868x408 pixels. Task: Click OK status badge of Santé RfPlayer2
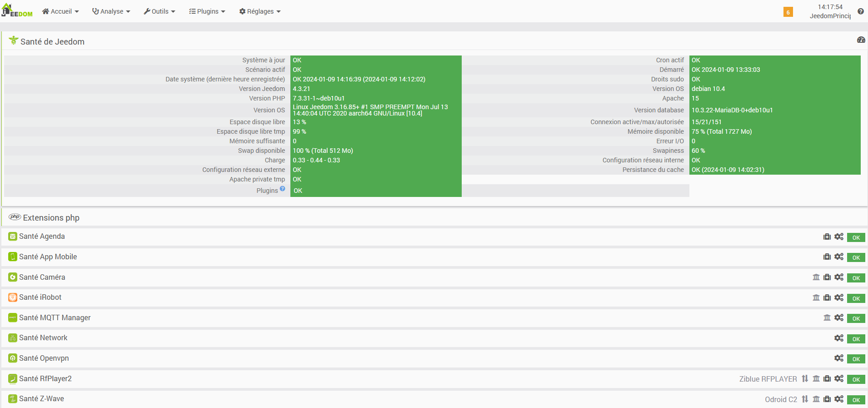(x=856, y=379)
